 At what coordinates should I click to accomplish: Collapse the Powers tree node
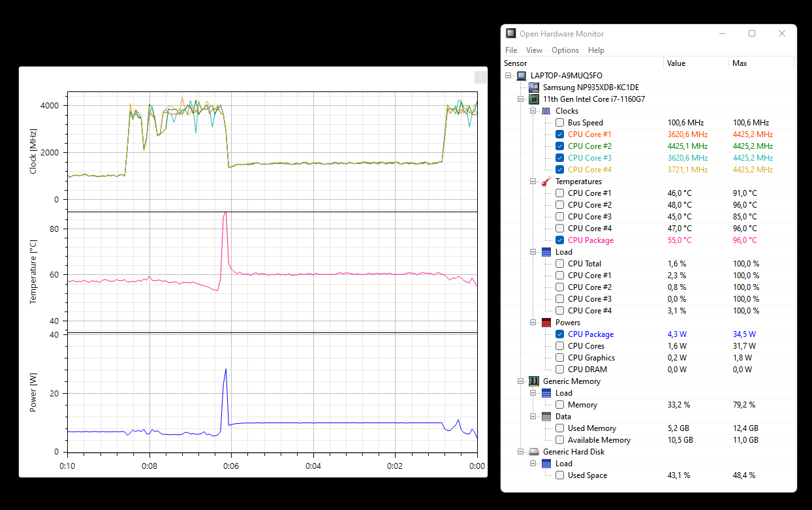click(533, 323)
